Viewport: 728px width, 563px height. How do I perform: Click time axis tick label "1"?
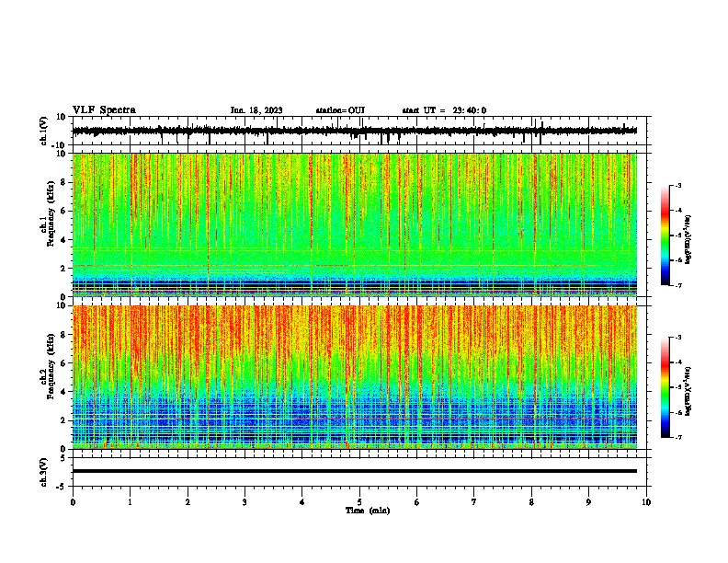[x=130, y=502]
